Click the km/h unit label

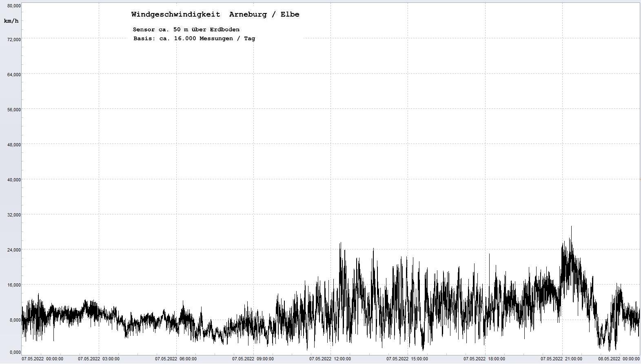pyautogui.click(x=11, y=21)
